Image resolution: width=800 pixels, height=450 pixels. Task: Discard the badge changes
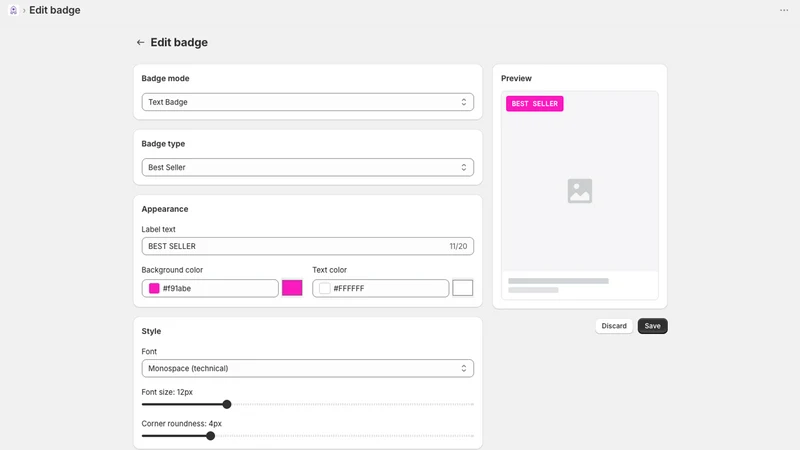(614, 326)
